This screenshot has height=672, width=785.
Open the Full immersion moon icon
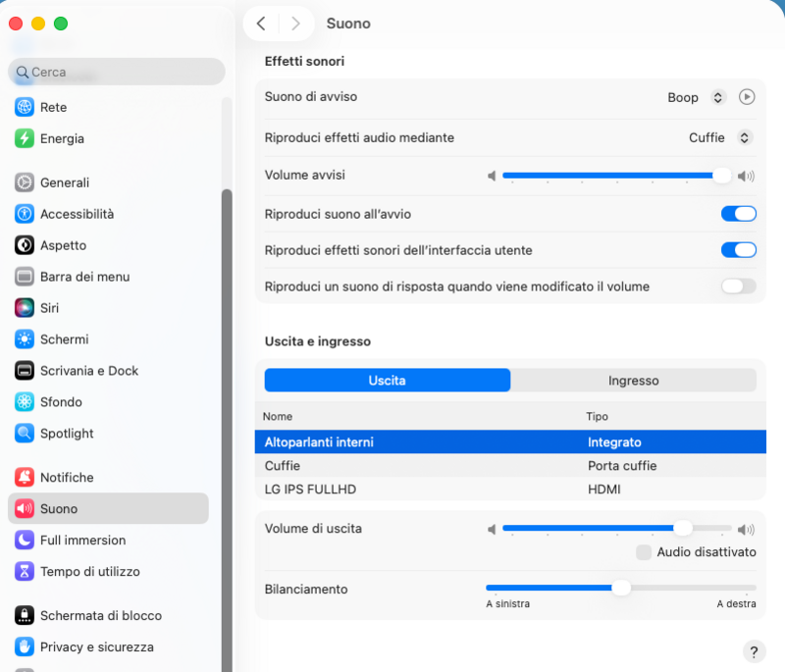25,541
